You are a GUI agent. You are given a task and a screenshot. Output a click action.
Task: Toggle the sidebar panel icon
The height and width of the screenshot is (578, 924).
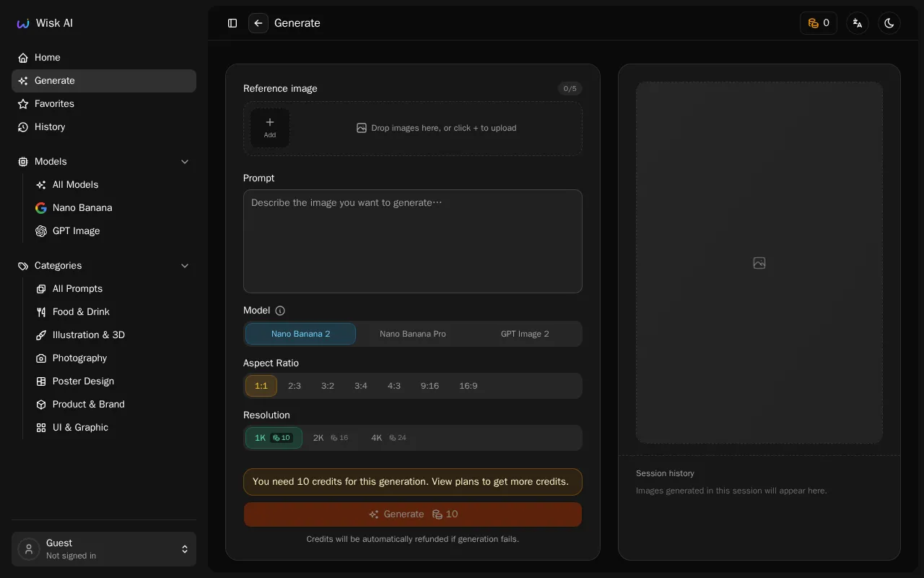pyautogui.click(x=232, y=23)
